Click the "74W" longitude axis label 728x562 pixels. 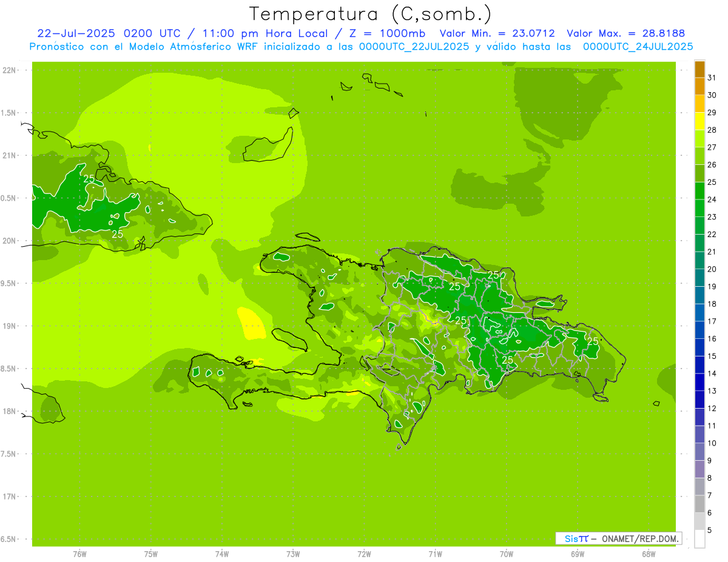point(222,554)
